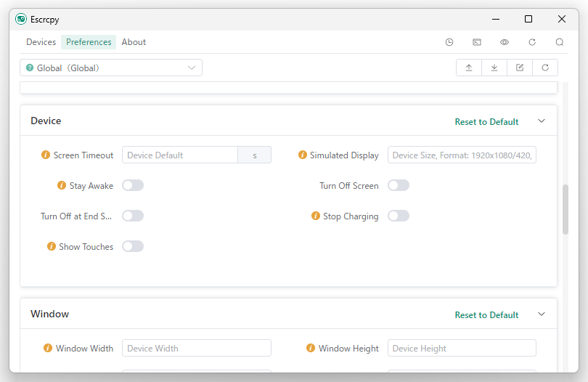Click info icon beside Screen Timeout
Viewport: 588px width, 382px height.
pyautogui.click(x=46, y=155)
